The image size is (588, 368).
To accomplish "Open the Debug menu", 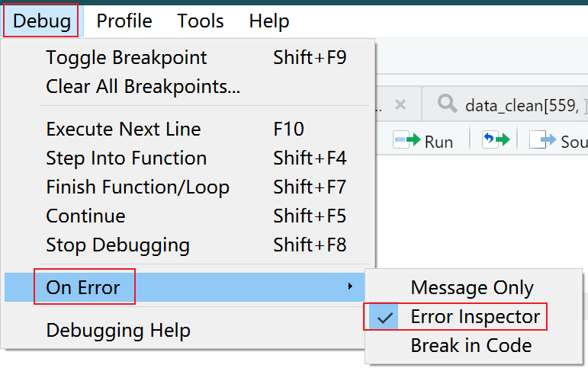I will coord(41,21).
